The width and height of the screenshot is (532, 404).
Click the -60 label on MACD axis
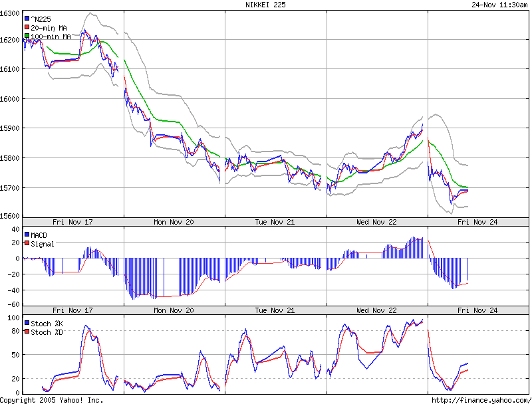point(13,304)
